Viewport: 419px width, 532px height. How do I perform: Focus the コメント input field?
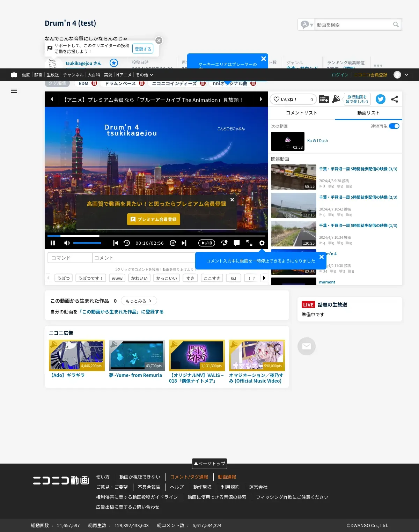tap(144, 258)
